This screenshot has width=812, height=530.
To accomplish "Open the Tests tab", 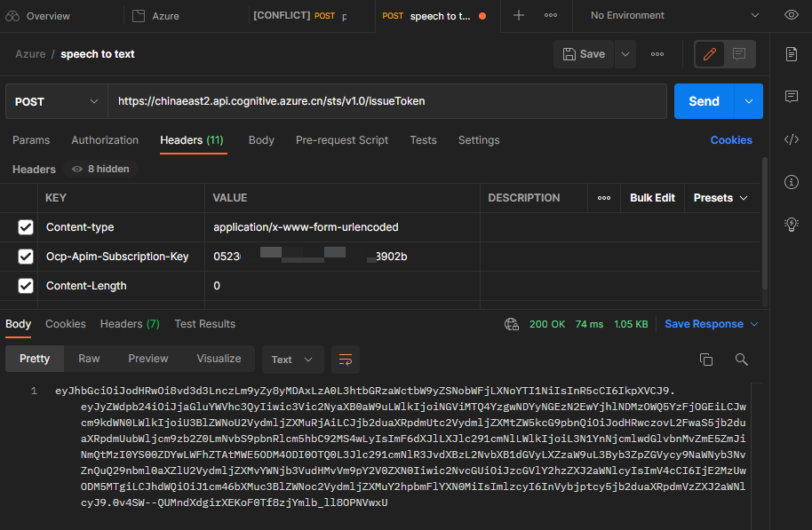I will pos(423,140).
